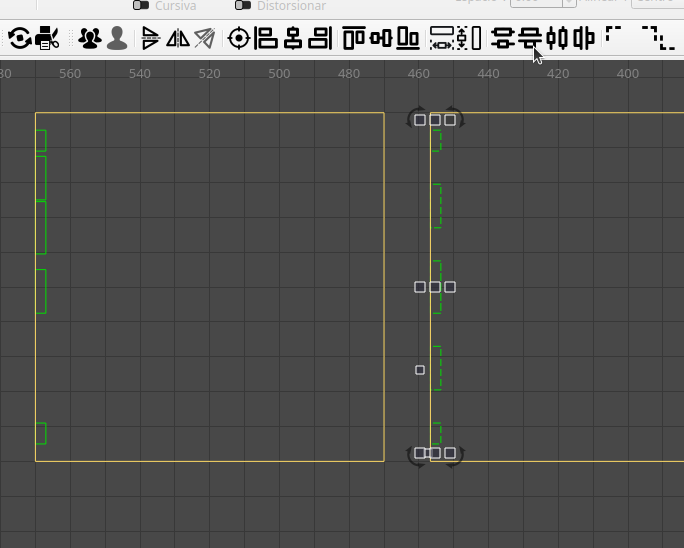The height and width of the screenshot is (548, 684).
Task: Click the top-center selection handle
Action: (435, 120)
